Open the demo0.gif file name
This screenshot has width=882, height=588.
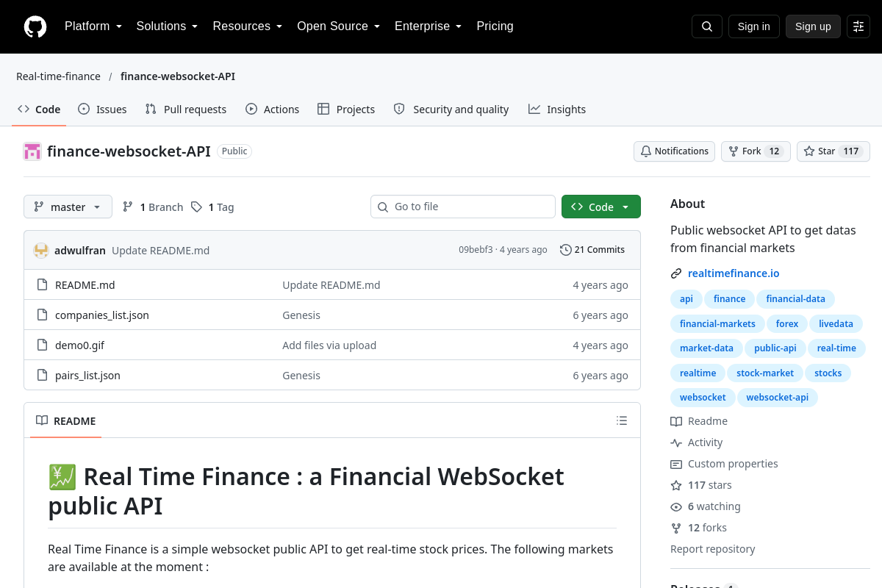[80, 345]
